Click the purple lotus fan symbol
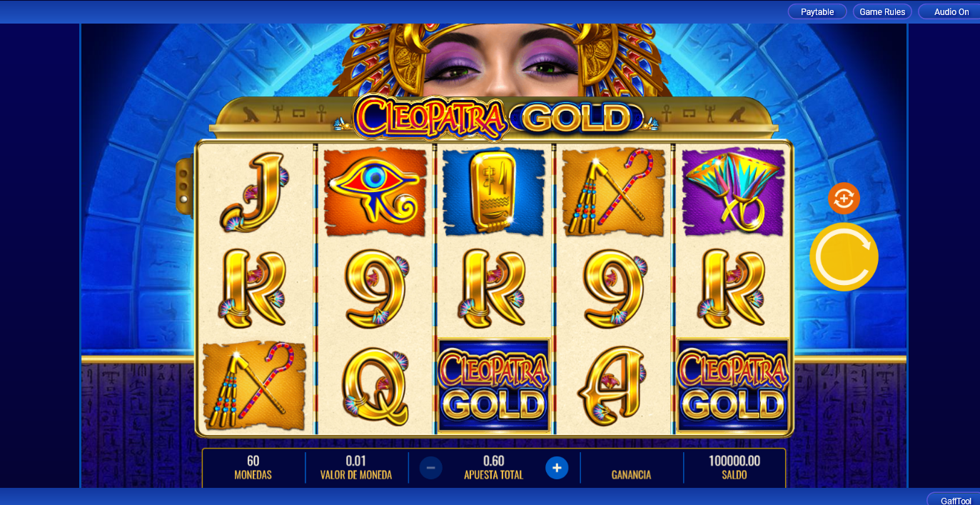980x505 pixels. pyautogui.click(x=733, y=191)
